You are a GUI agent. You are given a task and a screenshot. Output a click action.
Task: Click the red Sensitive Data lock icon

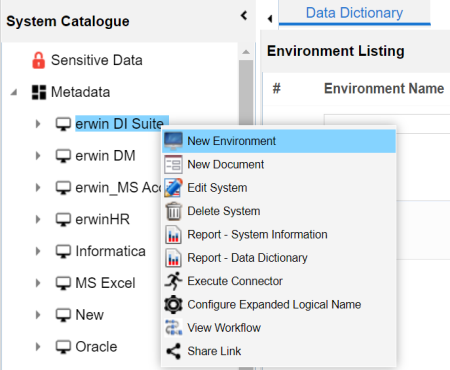(x=38, y=60)
